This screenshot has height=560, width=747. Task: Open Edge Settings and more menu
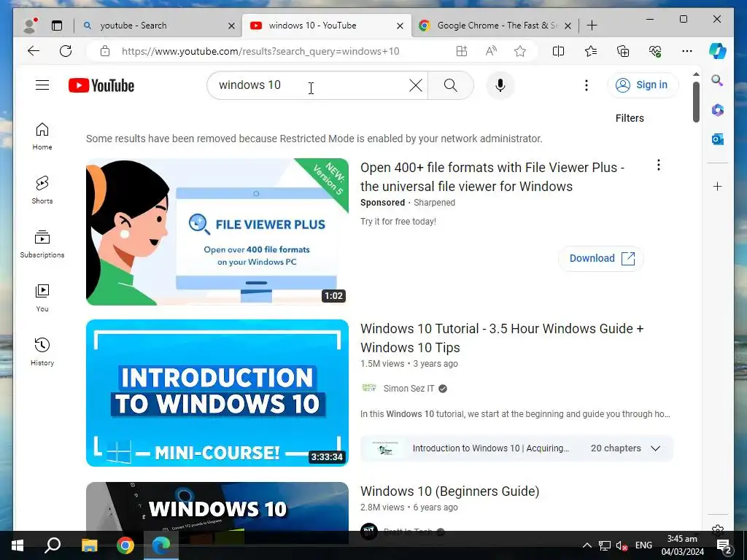click(x=687, y=51)
